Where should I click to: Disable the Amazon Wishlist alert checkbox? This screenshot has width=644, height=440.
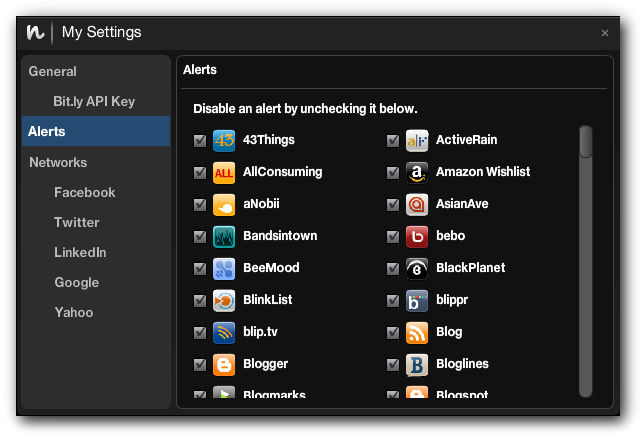393,173
